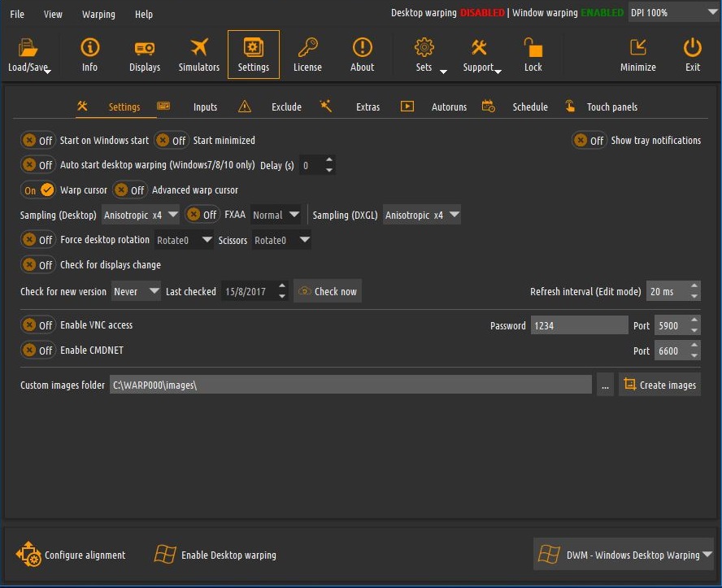The height and width of the screenshot is (588, 722).
Task: Open the DPI 100% dropdown
Action: [673, 12]
